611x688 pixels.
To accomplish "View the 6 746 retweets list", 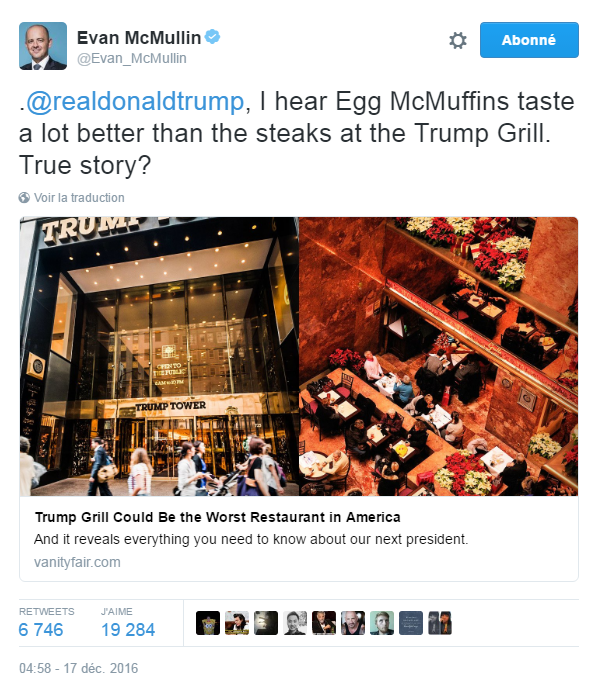I will tap(40, 629).
